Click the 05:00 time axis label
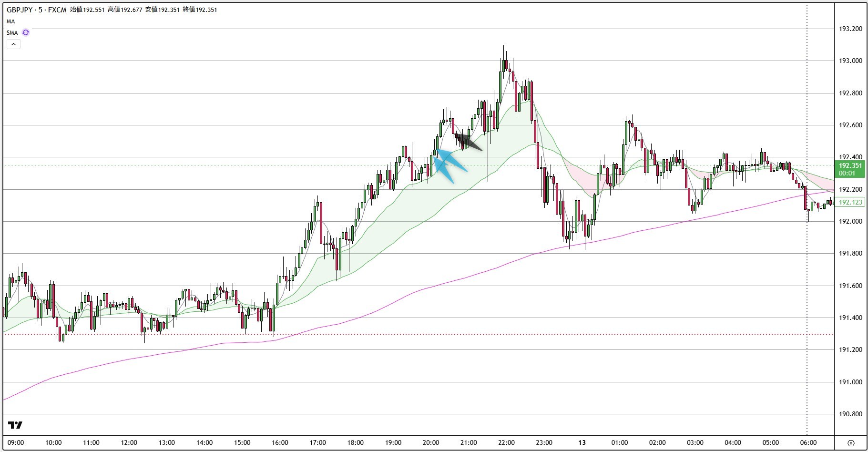The image size is (868, 452). click(x=770, y=442)
